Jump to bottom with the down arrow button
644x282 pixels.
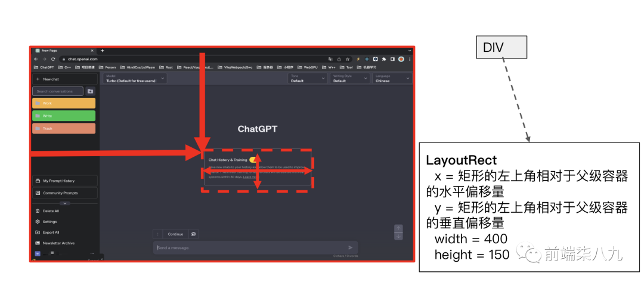tap(398, 237)
